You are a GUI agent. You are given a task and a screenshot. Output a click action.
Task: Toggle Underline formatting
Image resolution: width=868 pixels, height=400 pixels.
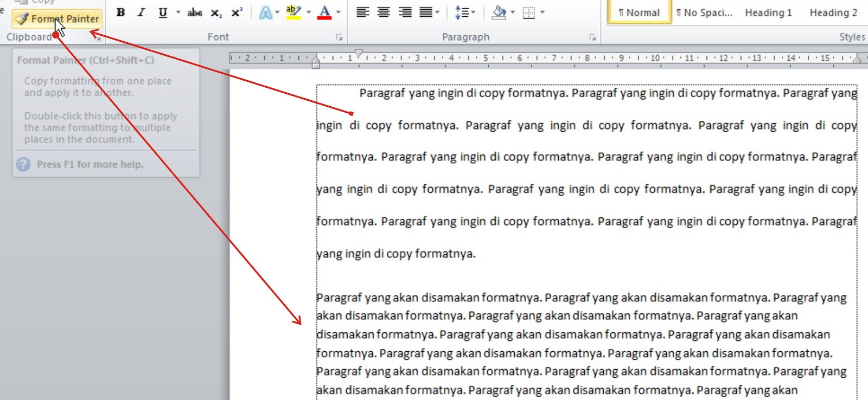[x=163, y=12]
